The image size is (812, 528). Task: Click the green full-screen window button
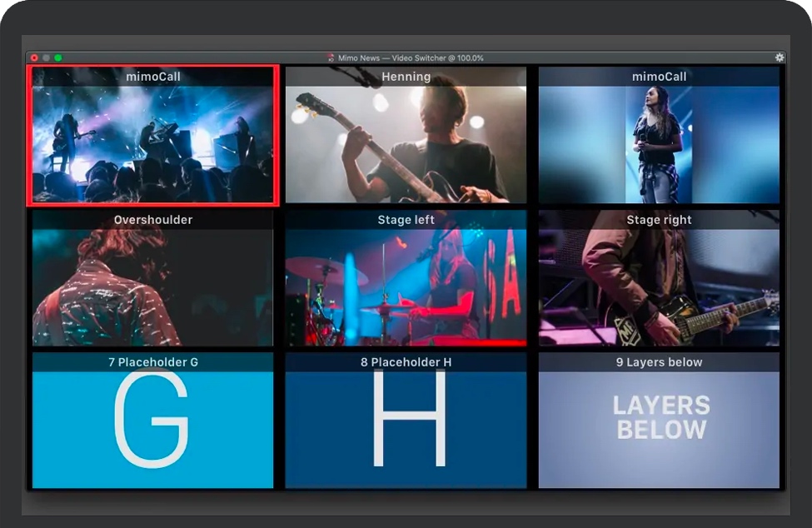pyautogui.click(x=58, y=58)
